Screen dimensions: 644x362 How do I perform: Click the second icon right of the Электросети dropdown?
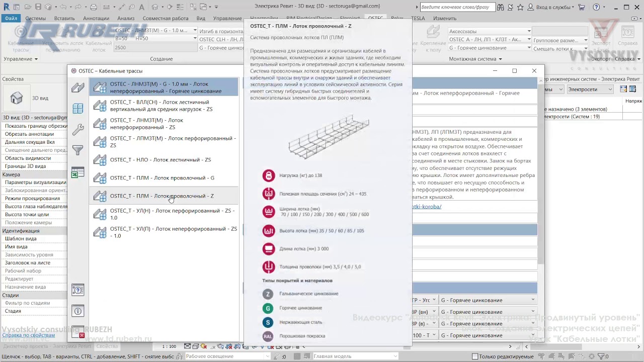coord(632,89)
